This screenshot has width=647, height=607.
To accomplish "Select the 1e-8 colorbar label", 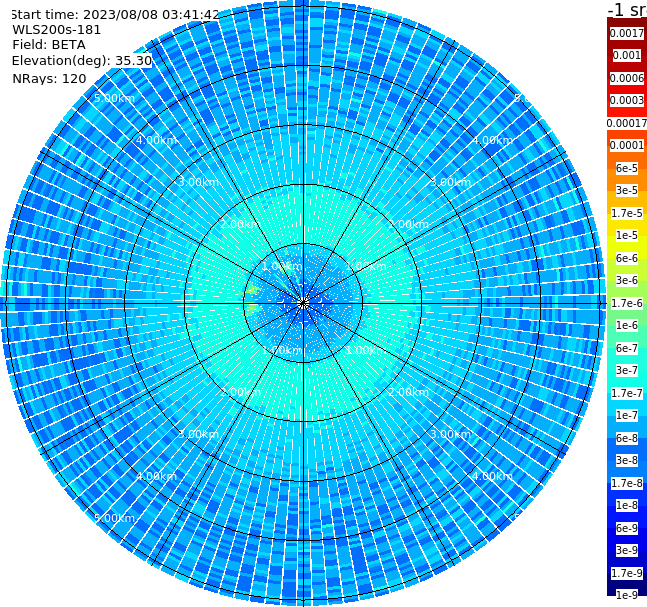I will [x=627, y=505].
